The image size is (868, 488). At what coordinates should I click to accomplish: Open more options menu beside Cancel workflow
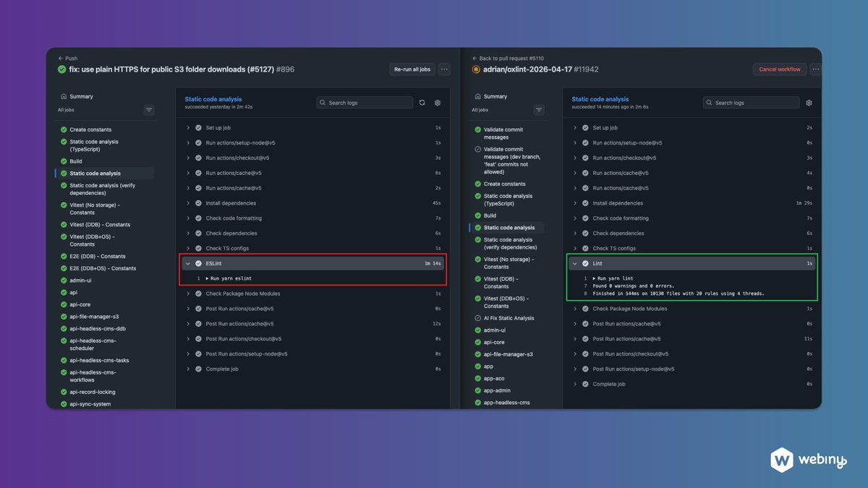tap(815, 69)
